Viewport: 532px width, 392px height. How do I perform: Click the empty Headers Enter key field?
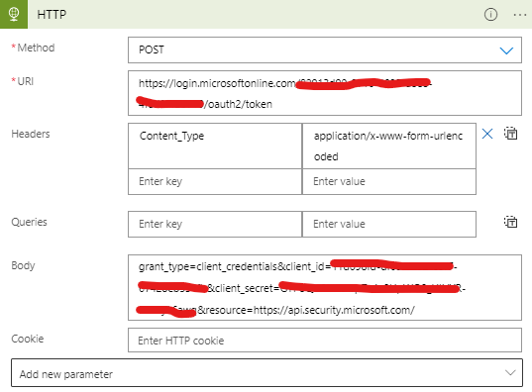pyautogui.click(x=215, y=182)
